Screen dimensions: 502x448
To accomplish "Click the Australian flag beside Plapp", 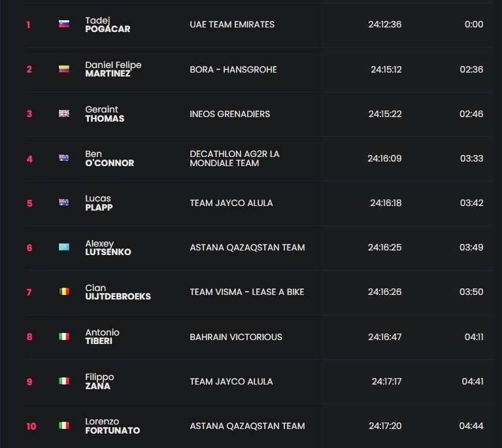I will pos(63,203).
